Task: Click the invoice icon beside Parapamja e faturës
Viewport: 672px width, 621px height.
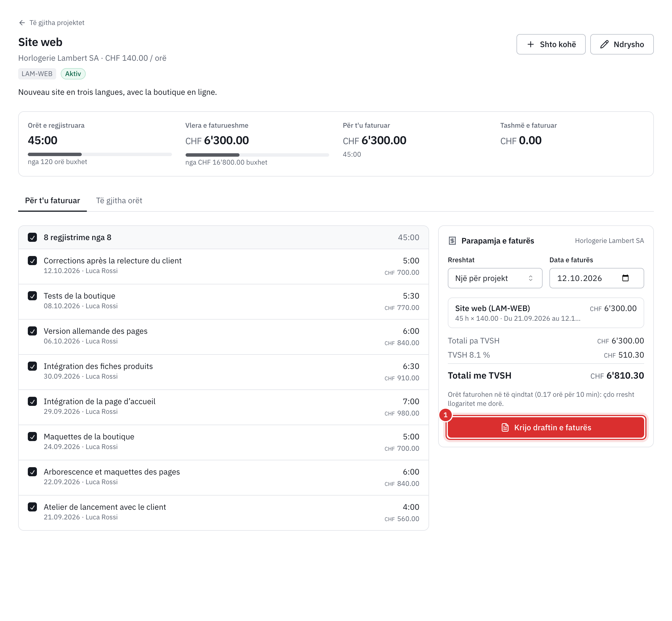Action: [452, 241]
